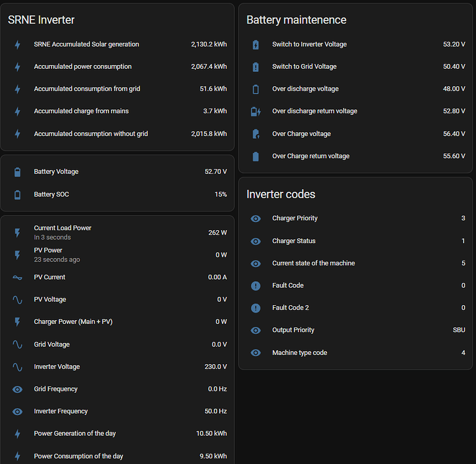This screenshot has height=464, width=476.
Task: Click the flash icon next to Current Load Power
Action: click(x=17, y=233)
